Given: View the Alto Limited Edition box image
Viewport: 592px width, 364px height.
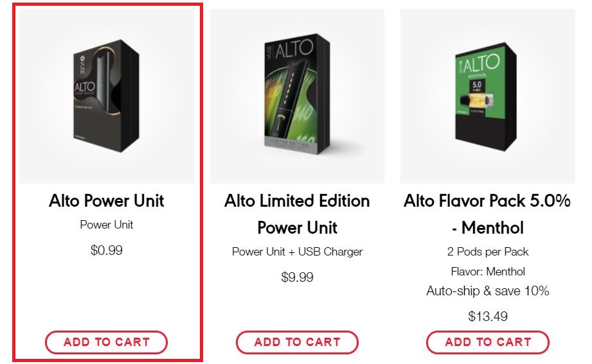Looking at the screenshot, I should click(x=297, y=96).
